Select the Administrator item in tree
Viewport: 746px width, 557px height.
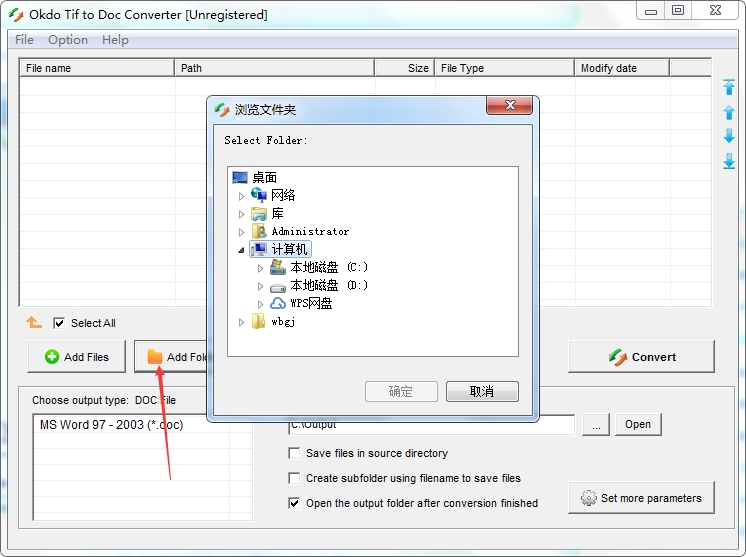pos(310,232)
